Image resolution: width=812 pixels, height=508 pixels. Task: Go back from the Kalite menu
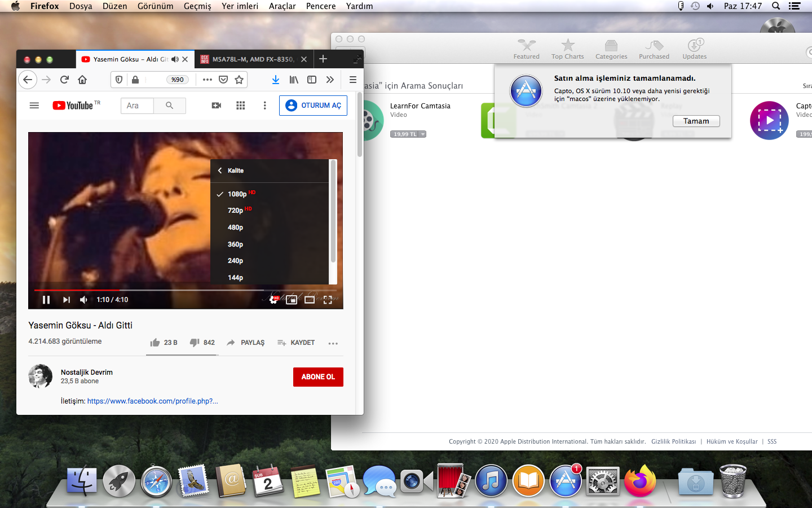[220, 170]
